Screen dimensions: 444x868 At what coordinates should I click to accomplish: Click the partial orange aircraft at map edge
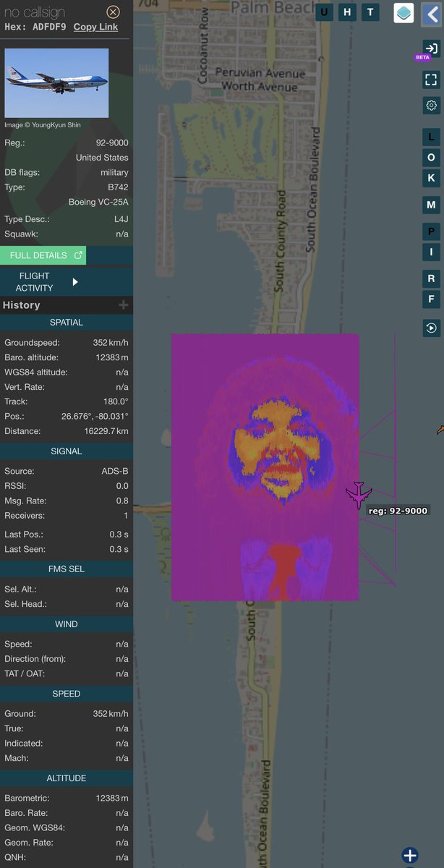click(x=440, y=430)
